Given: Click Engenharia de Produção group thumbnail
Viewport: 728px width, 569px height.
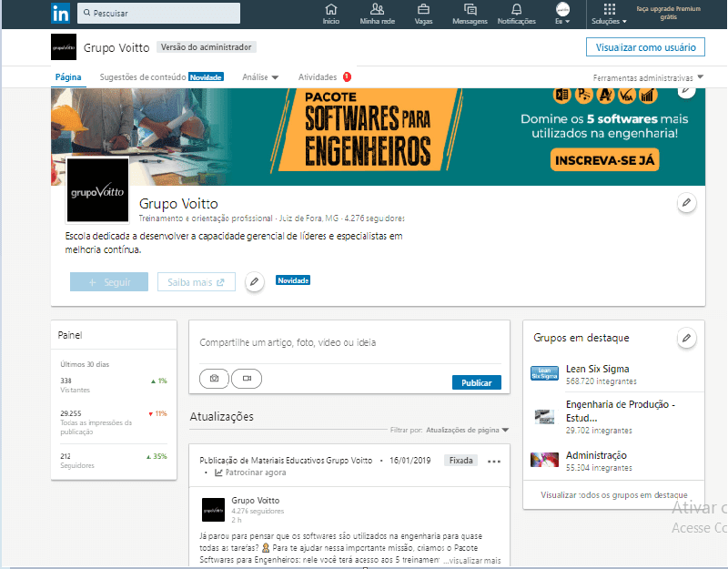Looking at the screenshot, I should pyautogui.click(x=544, y=417).
